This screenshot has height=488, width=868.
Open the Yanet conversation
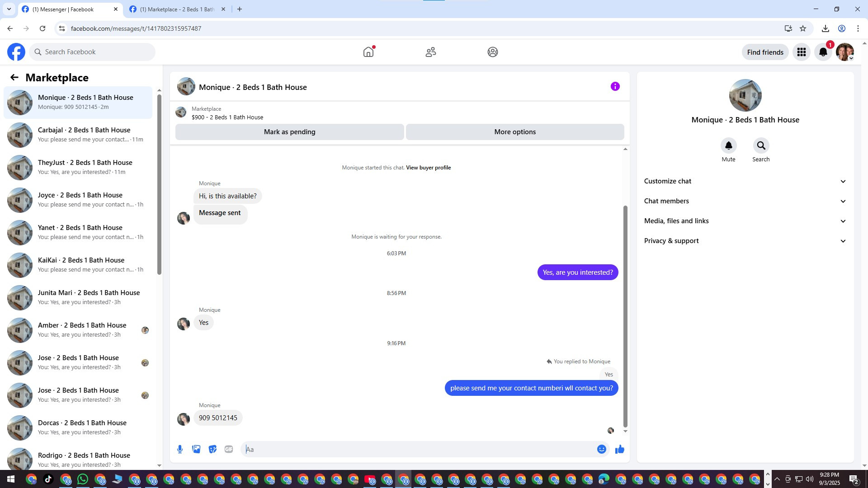pyautogui.click(x=78, y=232)
